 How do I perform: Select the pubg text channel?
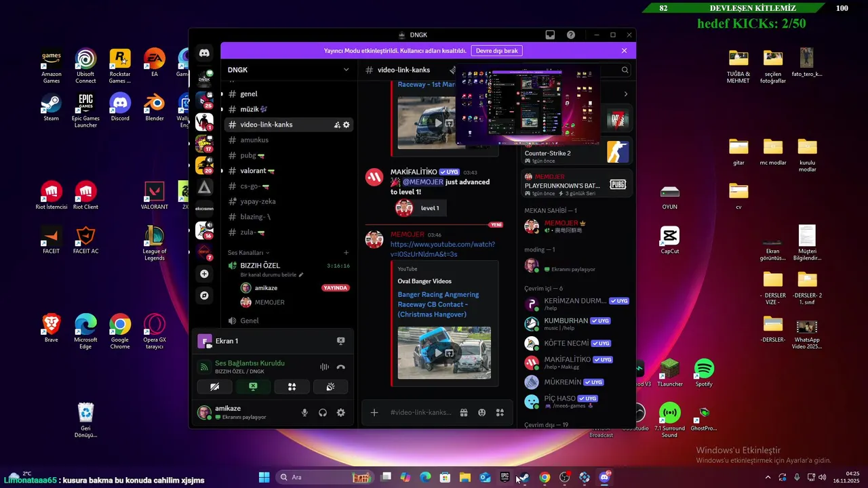click(288, 155)
